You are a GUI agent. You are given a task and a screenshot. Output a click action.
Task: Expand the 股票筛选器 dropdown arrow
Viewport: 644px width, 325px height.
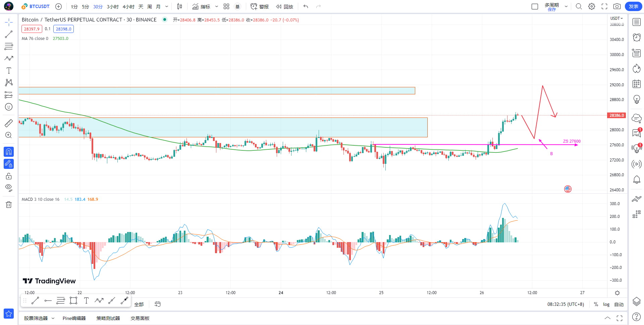coord(53,318)
